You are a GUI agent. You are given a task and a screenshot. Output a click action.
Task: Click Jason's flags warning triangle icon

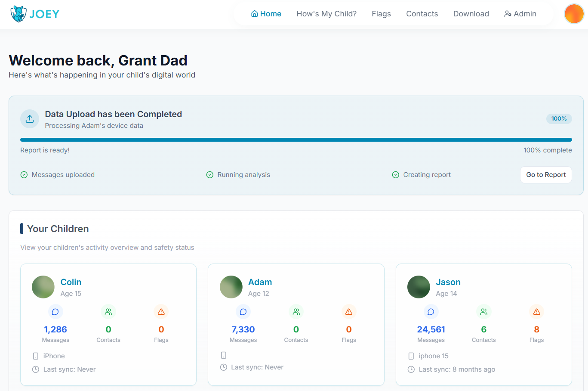click(536, 312)
